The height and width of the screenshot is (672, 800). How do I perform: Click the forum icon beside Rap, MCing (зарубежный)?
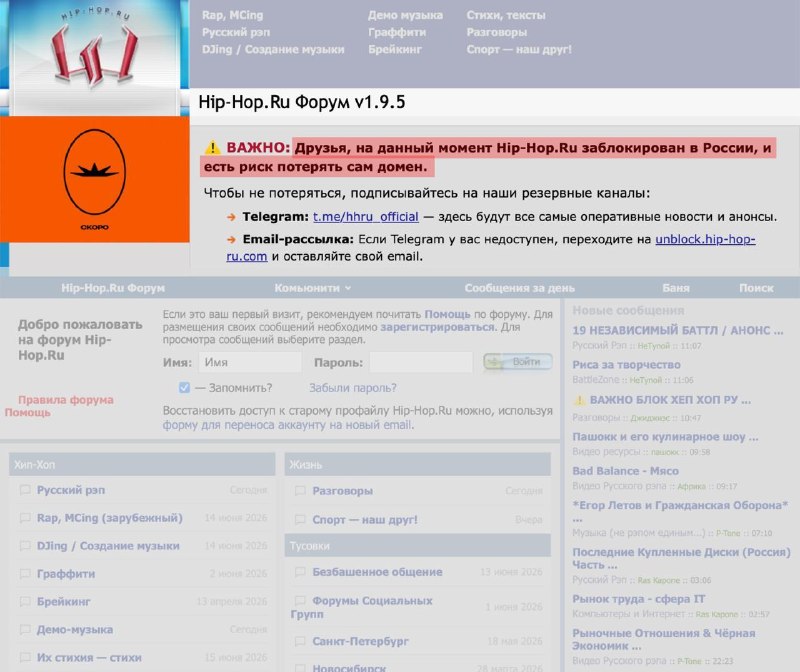tap(25, 518)
